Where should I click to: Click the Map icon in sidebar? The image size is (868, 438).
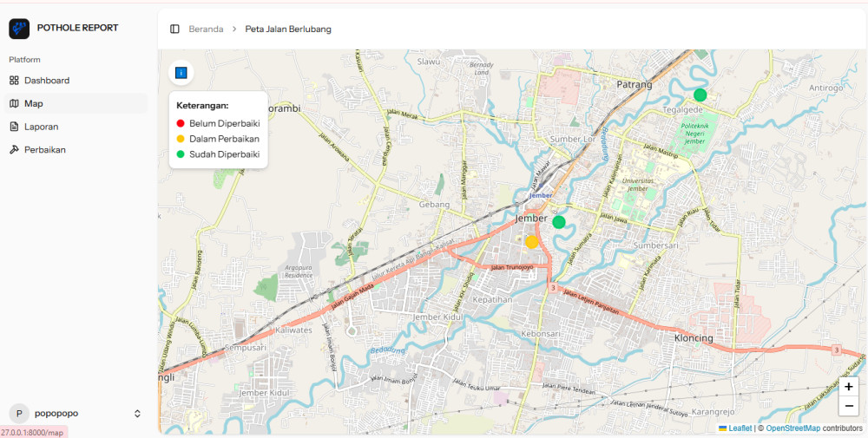[x=14, y=103]
